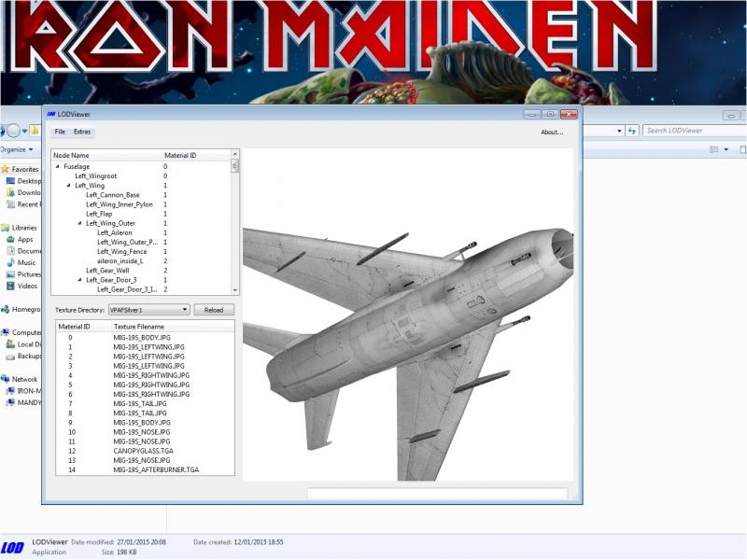The height and width of the screenshot is (560, 747).
Task: Open the File menu in LODViewer
Action: [60, 132]
